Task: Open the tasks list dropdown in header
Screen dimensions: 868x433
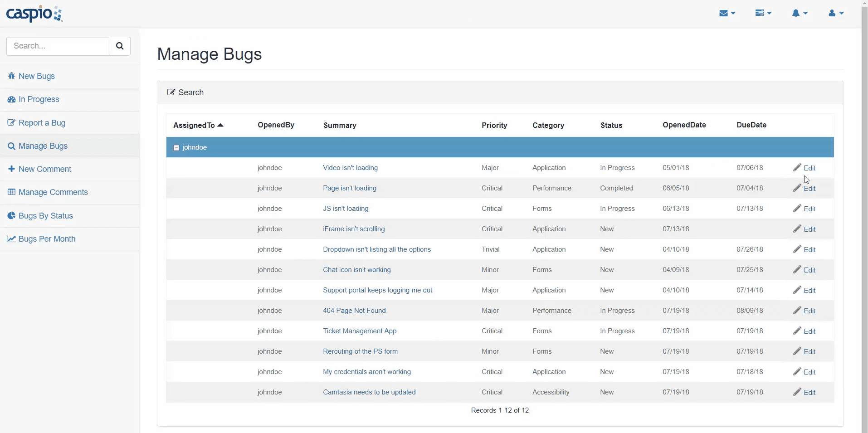Action: point(763,13)
